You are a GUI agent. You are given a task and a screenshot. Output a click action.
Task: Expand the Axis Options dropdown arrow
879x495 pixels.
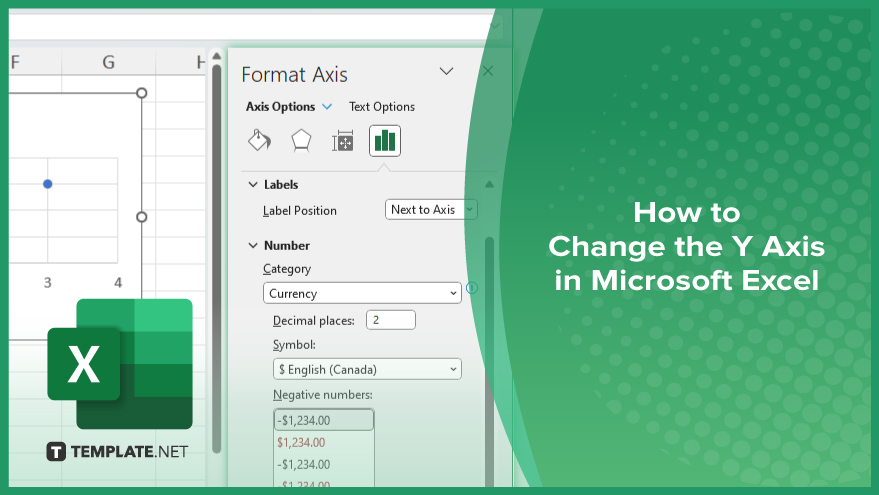click(327, 107)
